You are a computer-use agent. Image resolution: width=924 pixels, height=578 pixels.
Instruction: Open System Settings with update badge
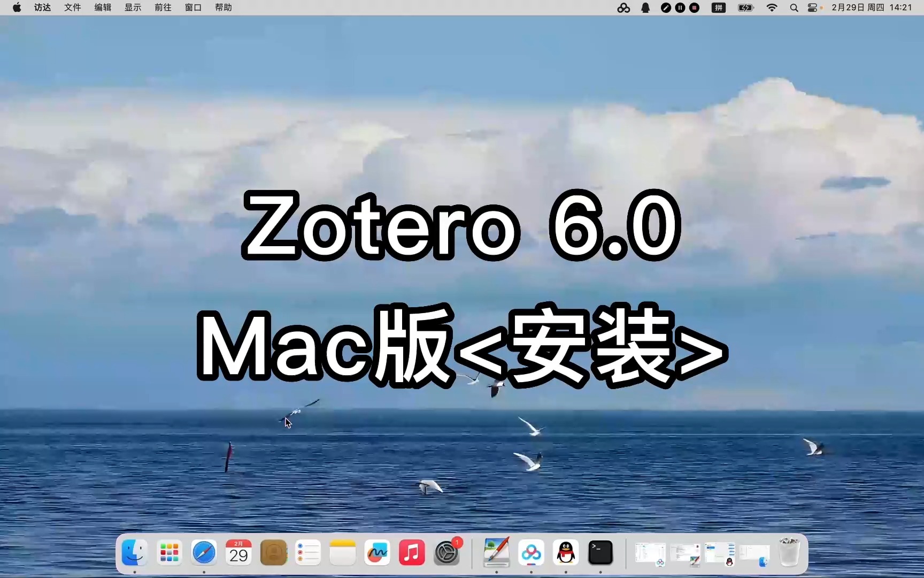pyautogui.click(x=447, y=553)
